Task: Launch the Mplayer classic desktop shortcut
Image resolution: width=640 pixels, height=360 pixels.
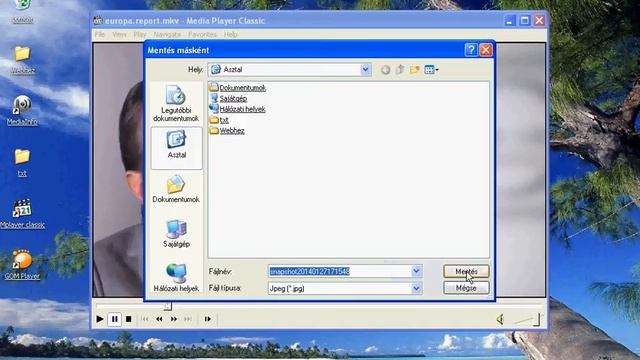Action: point(22,213)
